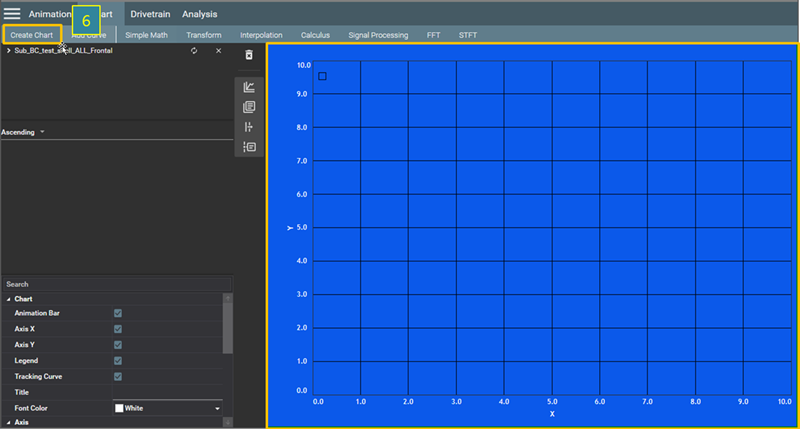Switch to the Animation tab
800x429 pixels.
(x=49, y=14)
